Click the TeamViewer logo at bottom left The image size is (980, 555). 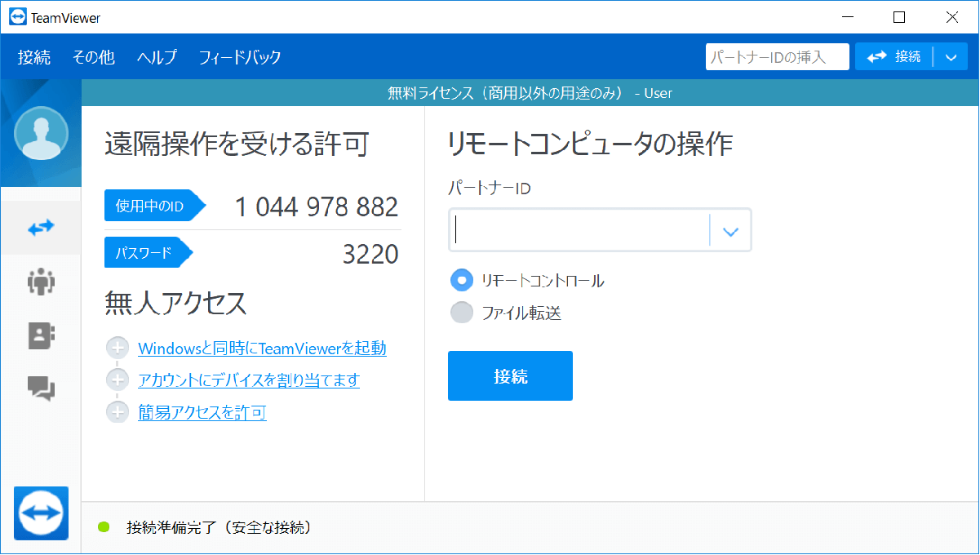pos(41,513)
